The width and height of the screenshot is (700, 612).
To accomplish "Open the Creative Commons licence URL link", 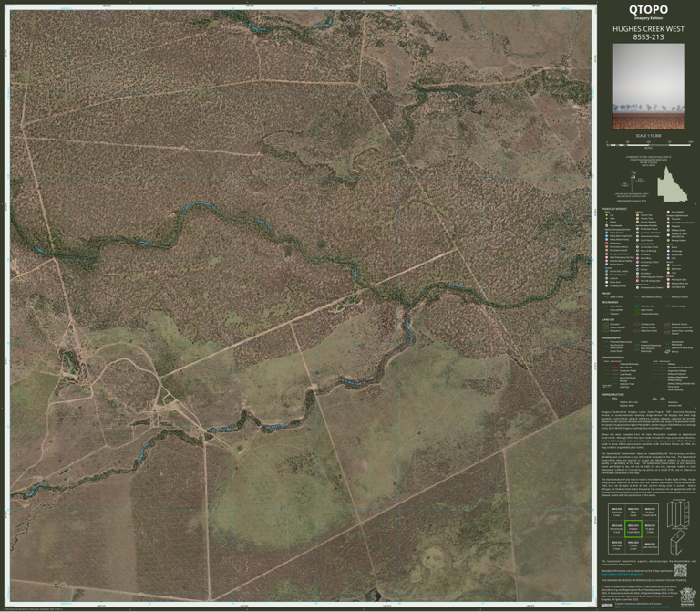I will tap(645, 607).
